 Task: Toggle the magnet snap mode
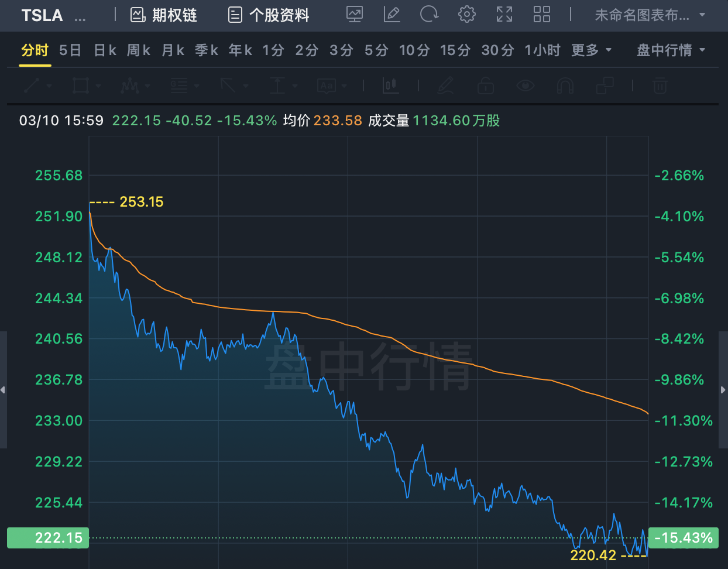click(x=565, y=86)
